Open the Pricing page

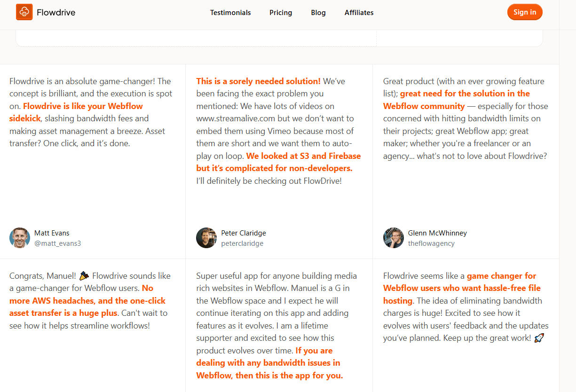click(x=281, y=13)
